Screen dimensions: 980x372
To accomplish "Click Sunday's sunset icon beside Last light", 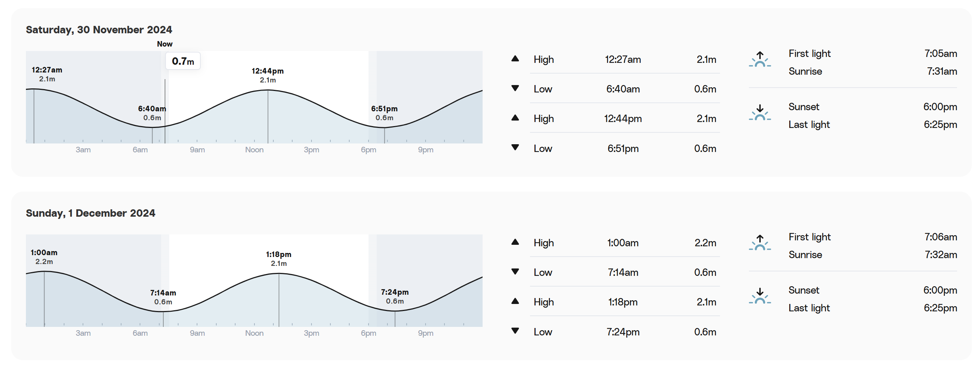I will click(x=760, y=297).
